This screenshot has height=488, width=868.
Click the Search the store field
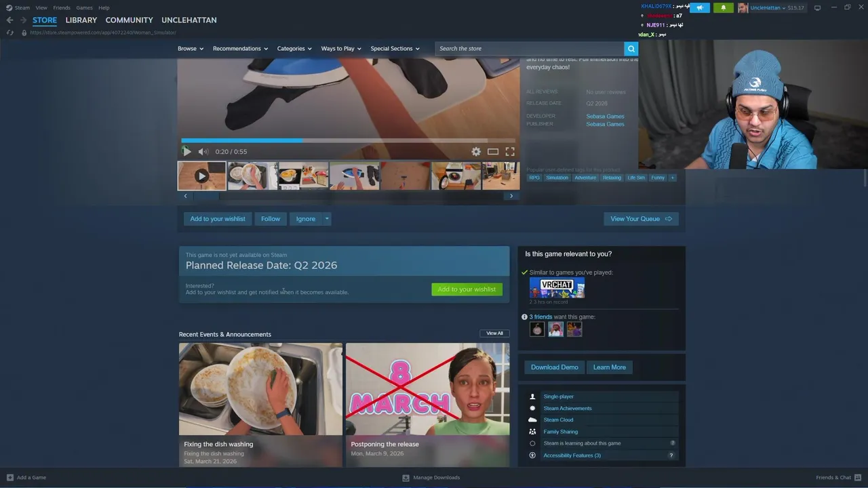point(530,49)
